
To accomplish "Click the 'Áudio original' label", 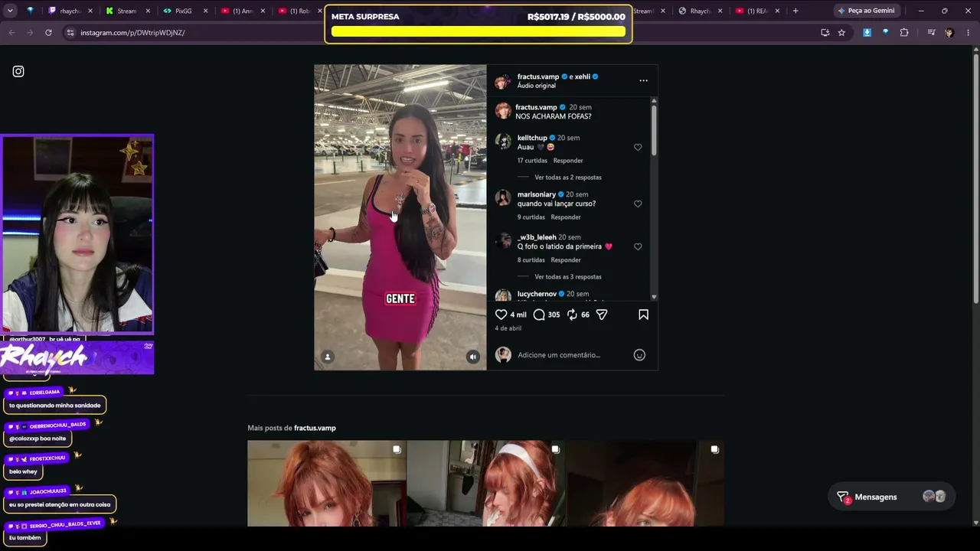I will pyautogui.click(x=537, y=86).
